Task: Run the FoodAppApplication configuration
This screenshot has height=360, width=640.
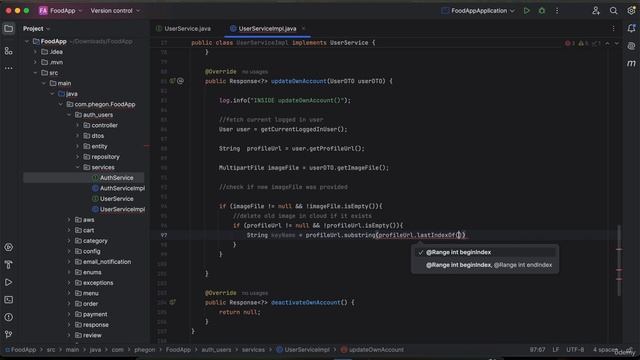Action: coord(527,11)
